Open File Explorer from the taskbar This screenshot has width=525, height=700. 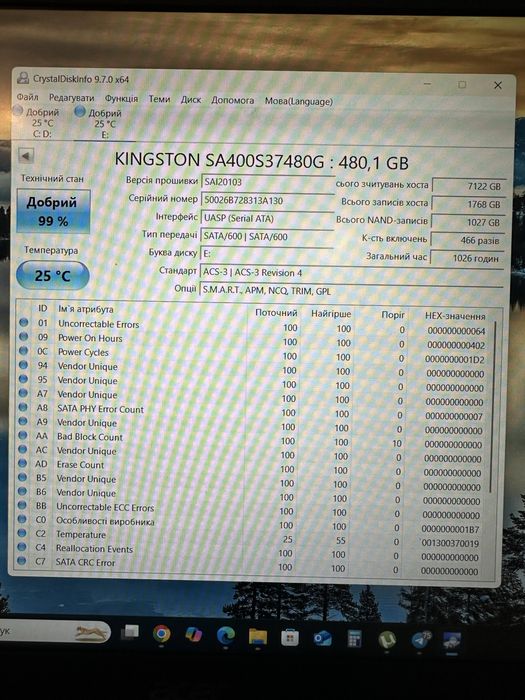[258, 636]
